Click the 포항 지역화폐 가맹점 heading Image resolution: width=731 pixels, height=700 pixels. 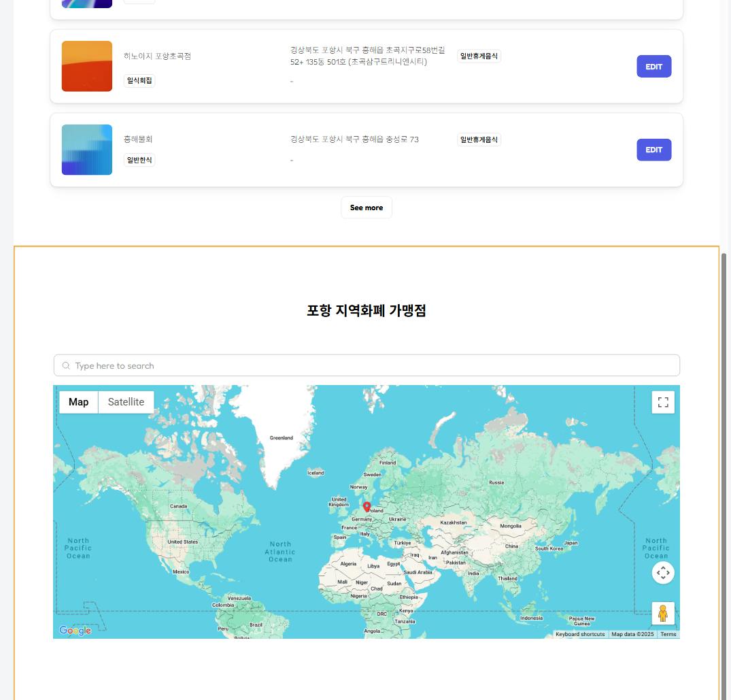pyautogui.click(x=367, y=310)
